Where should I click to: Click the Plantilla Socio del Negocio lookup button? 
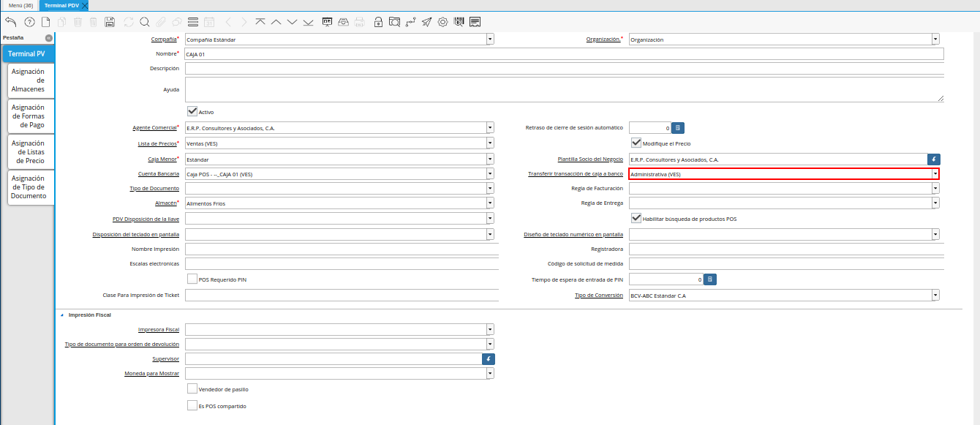pos(933,159)
